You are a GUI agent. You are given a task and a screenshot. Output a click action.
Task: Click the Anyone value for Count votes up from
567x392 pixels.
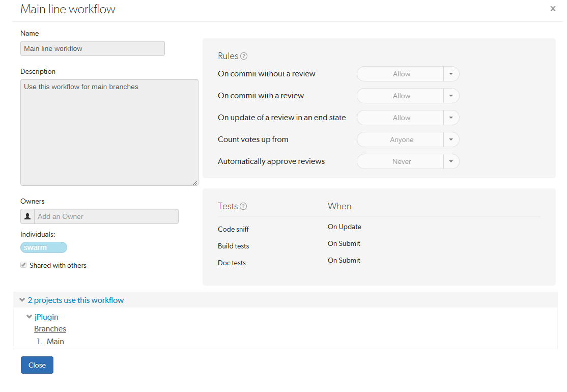400,139
